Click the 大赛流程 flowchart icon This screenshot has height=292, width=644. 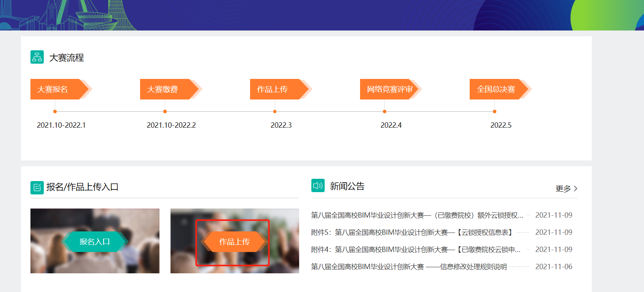(x=37, y=57)
